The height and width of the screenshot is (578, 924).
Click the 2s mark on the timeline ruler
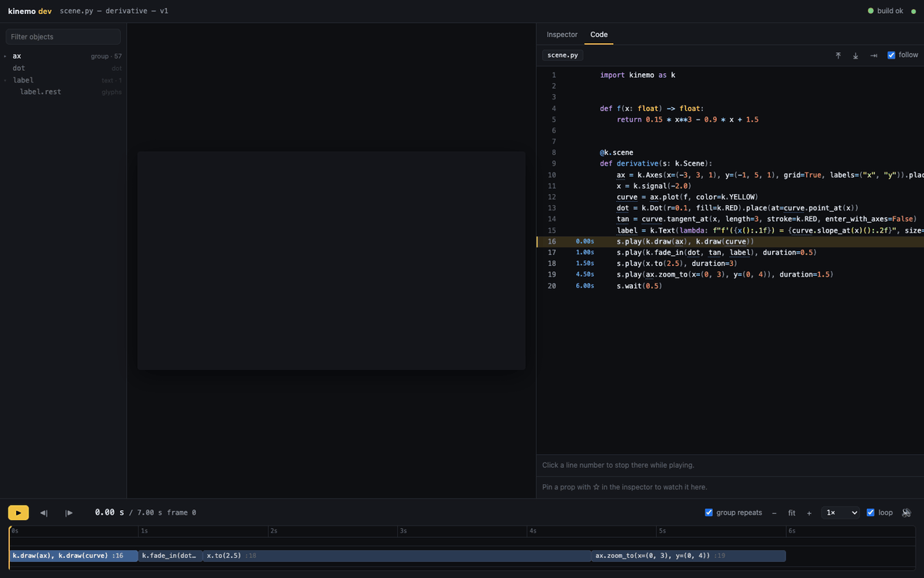tap(273, 531)
